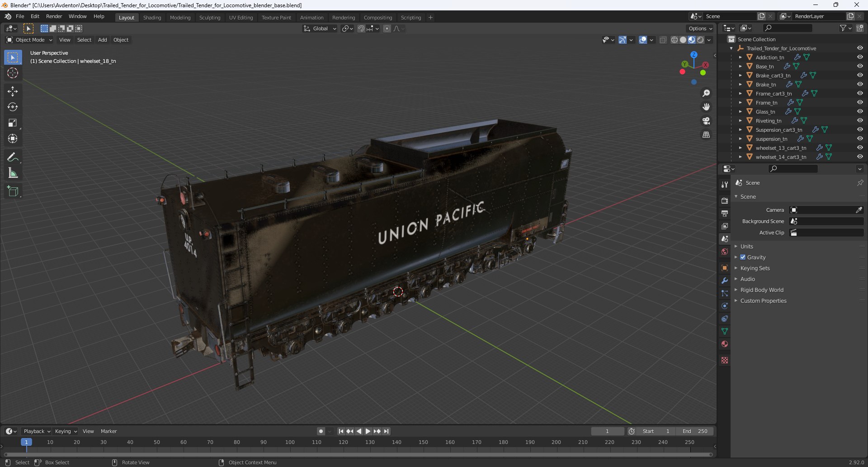Open the Keying popover in timeline
This screenshot has height=467, width=868.
point(66,431)
